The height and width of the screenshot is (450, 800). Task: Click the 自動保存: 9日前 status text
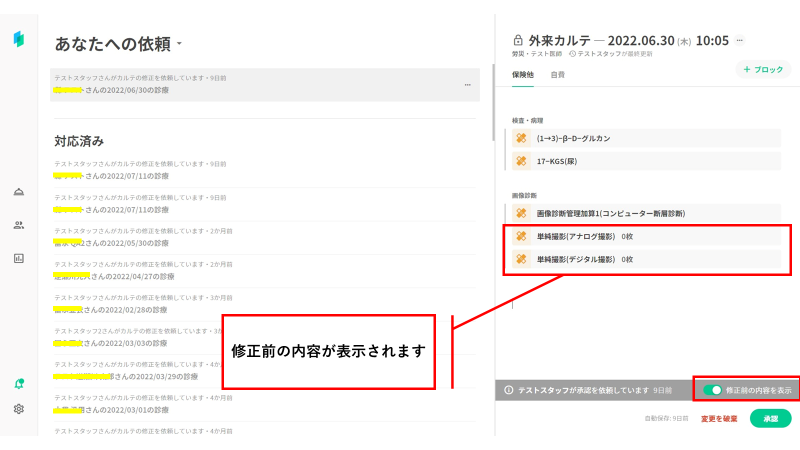(666, 418)
